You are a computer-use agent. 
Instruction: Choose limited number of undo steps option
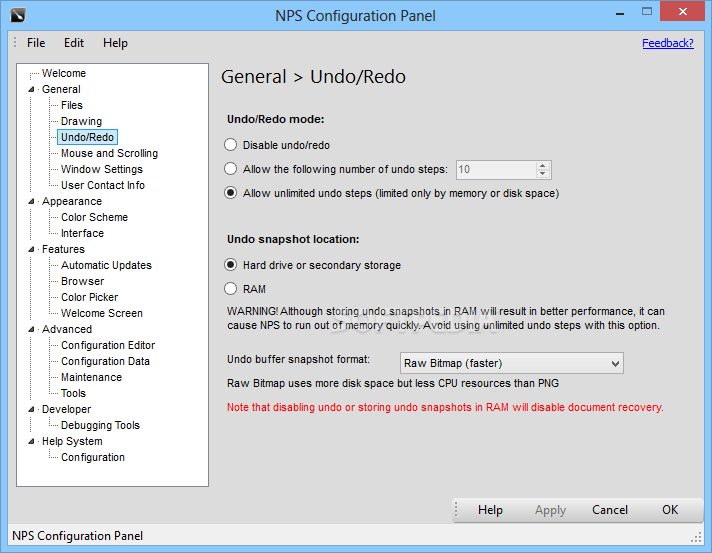[x=231, y=169]
